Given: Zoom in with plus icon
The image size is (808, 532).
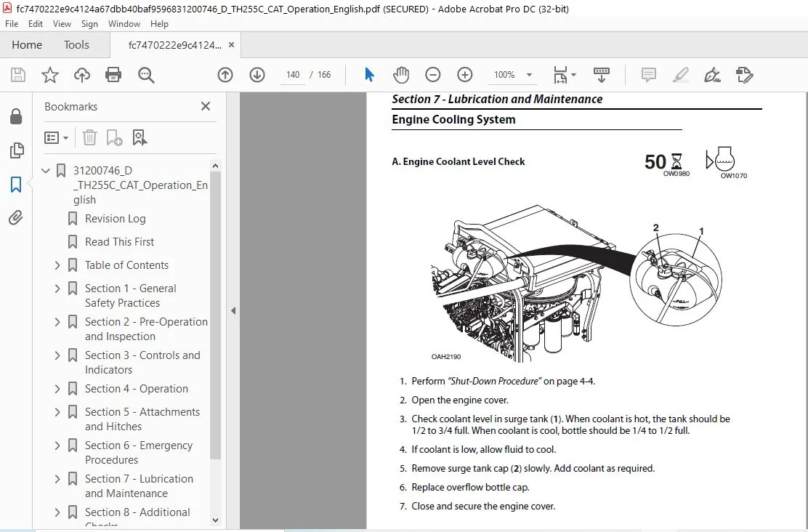Looking at the screenshot, I should (465, 75).
